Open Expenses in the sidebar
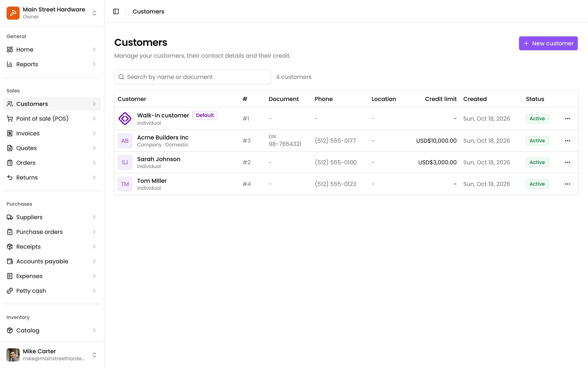The height and width of the screenshot is (368, 588). coord(52,276)
